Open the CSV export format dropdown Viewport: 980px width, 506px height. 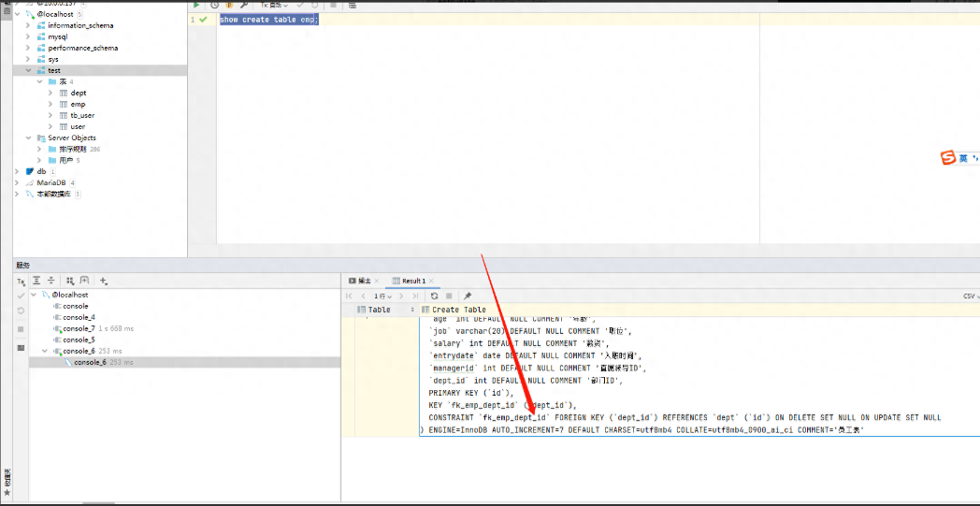coord(972,296)
